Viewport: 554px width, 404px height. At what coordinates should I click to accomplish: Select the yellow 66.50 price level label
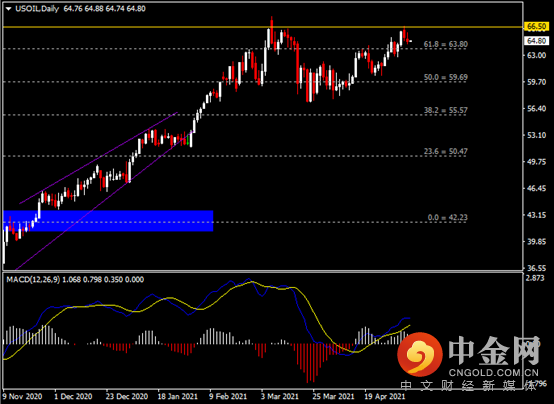pyautogui.click(x=536, y=27)
